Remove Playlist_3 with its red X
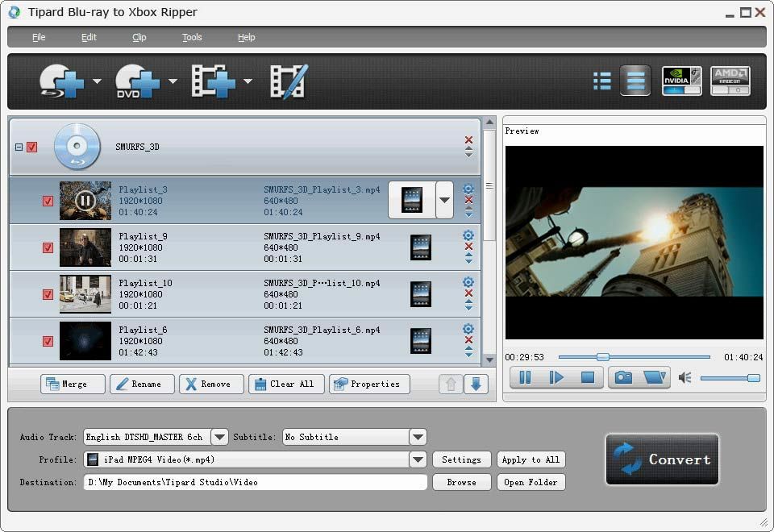This screenshot has height=532, width=774. (468, 200)
